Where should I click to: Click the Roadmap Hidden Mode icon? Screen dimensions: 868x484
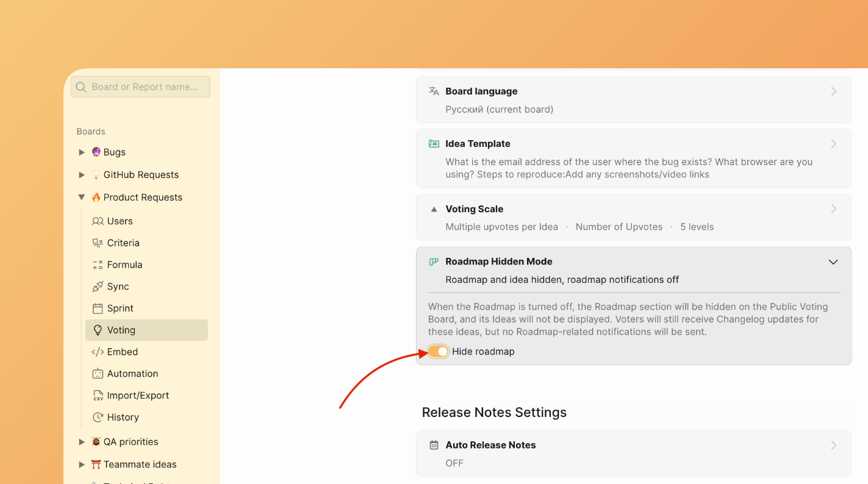[x=434, y=262]
